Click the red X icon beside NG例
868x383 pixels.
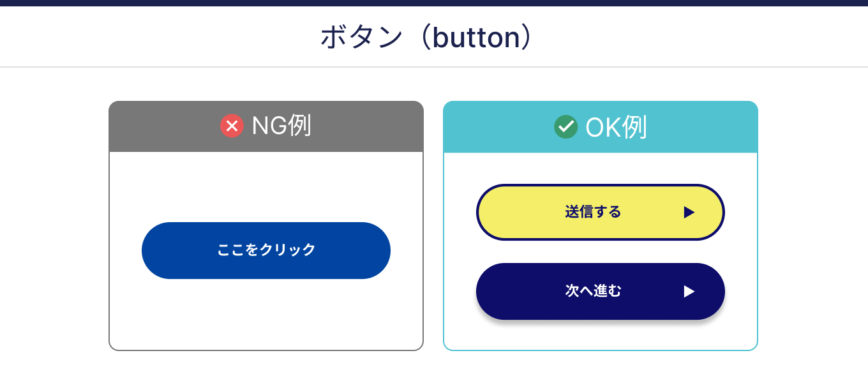click(232, 126)
